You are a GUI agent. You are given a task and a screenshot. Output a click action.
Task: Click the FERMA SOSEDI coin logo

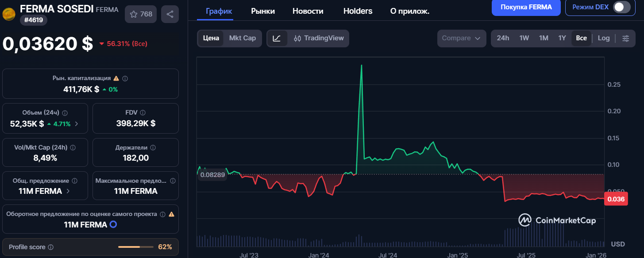tap(8, 15)
